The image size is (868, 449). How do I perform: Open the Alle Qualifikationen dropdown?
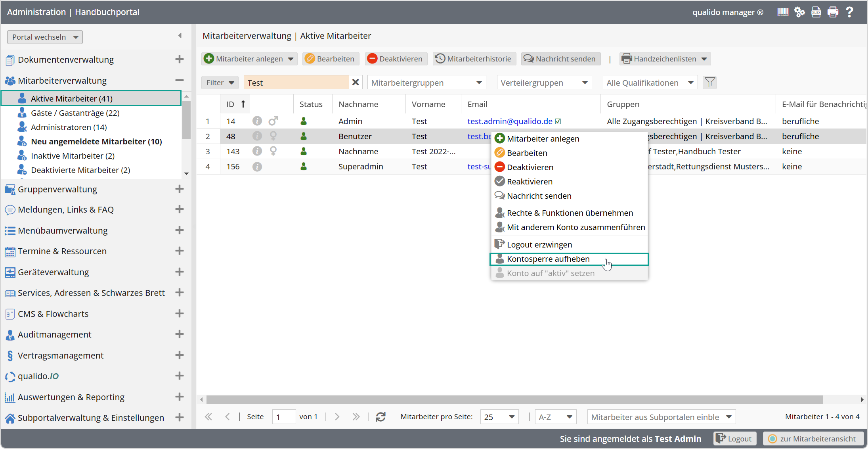650,83
